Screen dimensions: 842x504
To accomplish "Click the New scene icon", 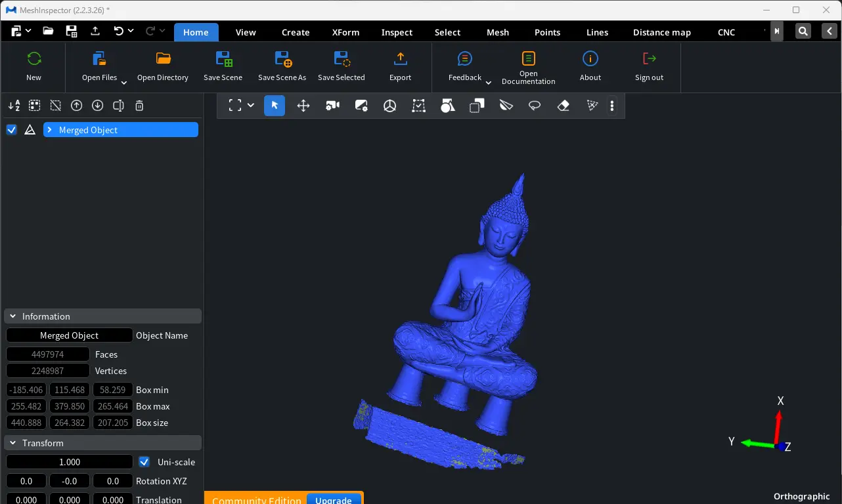I will [33, 59].
